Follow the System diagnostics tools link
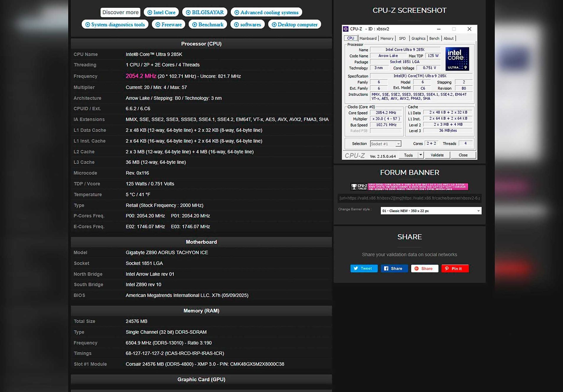 (115, 24)
